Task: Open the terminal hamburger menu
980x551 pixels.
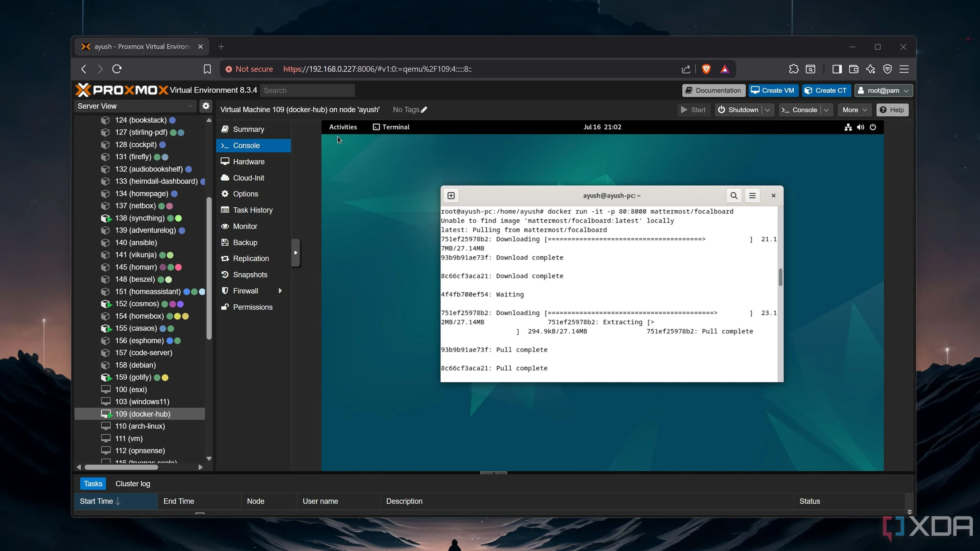Action: pyautogui.click(x=752, y=195)
